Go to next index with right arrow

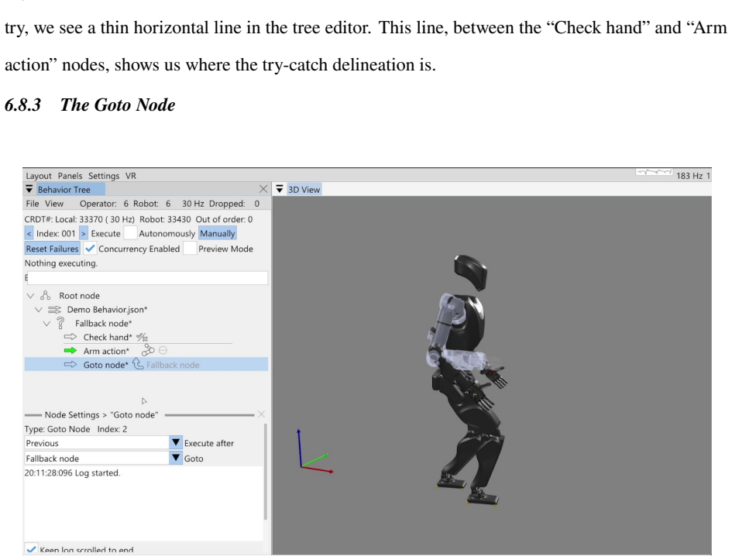84,233
